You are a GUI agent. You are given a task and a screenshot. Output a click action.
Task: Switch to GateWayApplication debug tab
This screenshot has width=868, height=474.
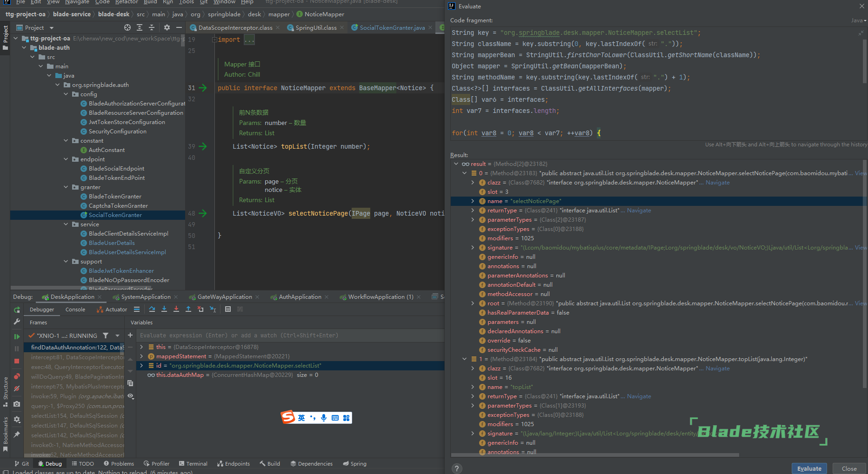pyautogui.click(x=225, y=297)
